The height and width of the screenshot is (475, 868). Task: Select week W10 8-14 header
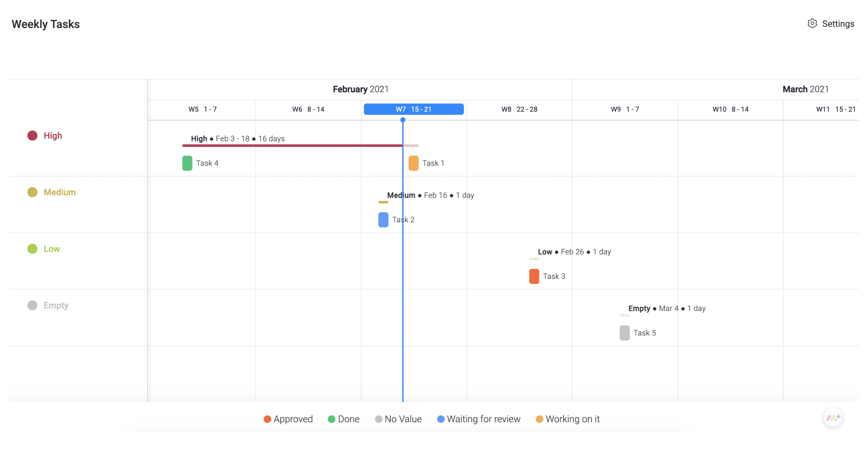point(730,109)
